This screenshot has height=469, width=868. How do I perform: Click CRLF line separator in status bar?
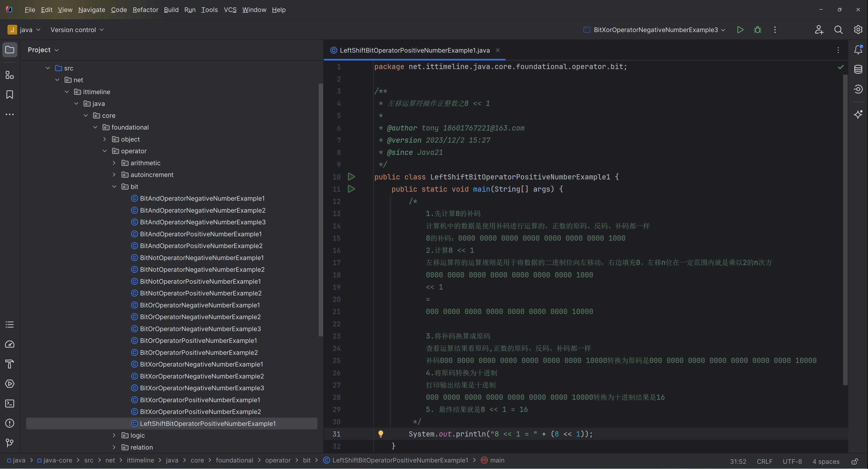[765, 461]
